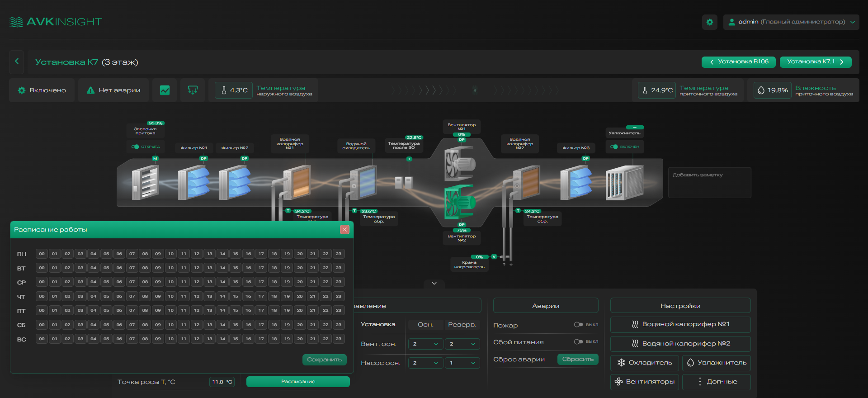Go to Установка К7.1
Screen dimensions: 868x398
pyautogui.click(x=816, y=62)
